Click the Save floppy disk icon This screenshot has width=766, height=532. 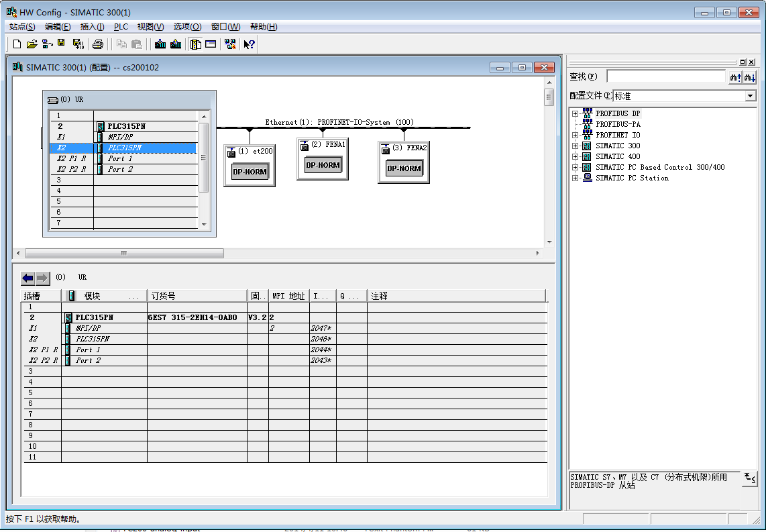pyautogui.click(x=61, y=44)
